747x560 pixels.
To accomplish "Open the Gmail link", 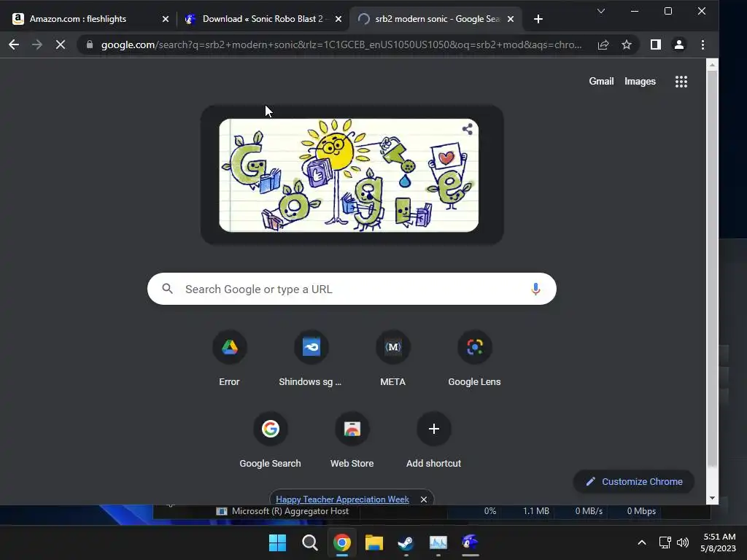I will [x=601, y=82].
